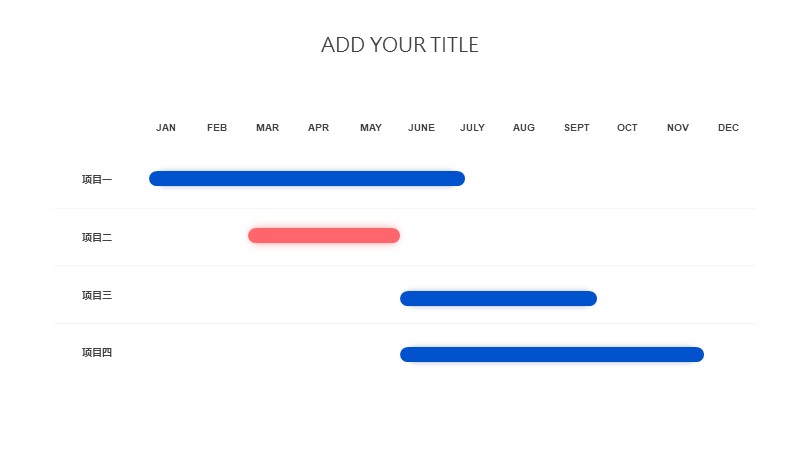This screenshot has height=450, width=800.
Task: Select the red 项目二 timeline bar
Action: click(324, 235)
